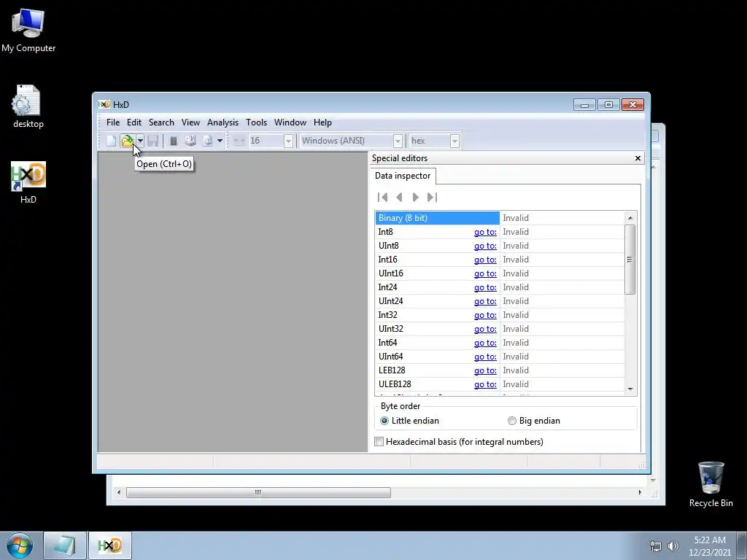Click horizontal scrollbar thumb in background window
Image resolution: width=747 pixels, height=560 pixels.
click(258, 492)
